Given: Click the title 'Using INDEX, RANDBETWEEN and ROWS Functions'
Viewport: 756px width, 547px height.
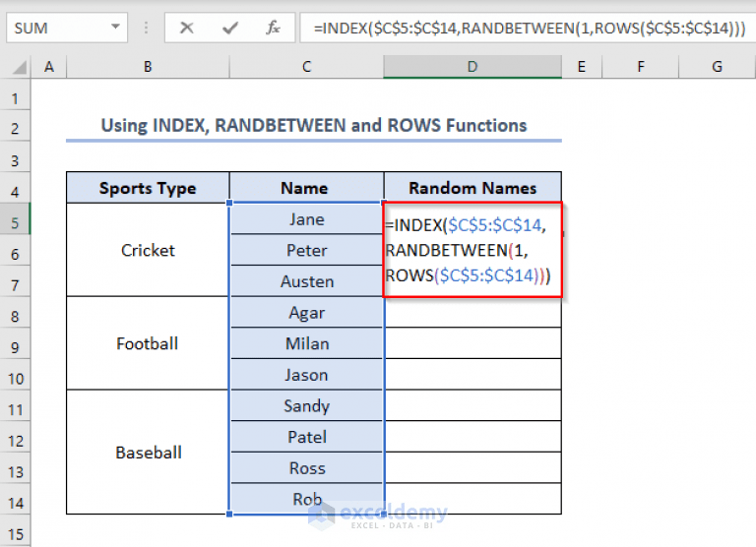Looking at the screenshot, I should [314, 125].
